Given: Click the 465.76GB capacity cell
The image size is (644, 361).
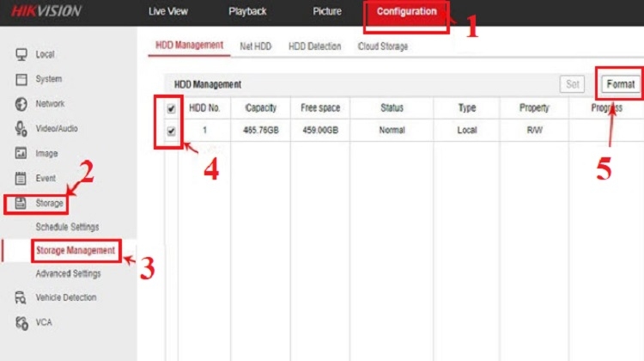Looking at the screenshot, I should [x=261, y=131].
